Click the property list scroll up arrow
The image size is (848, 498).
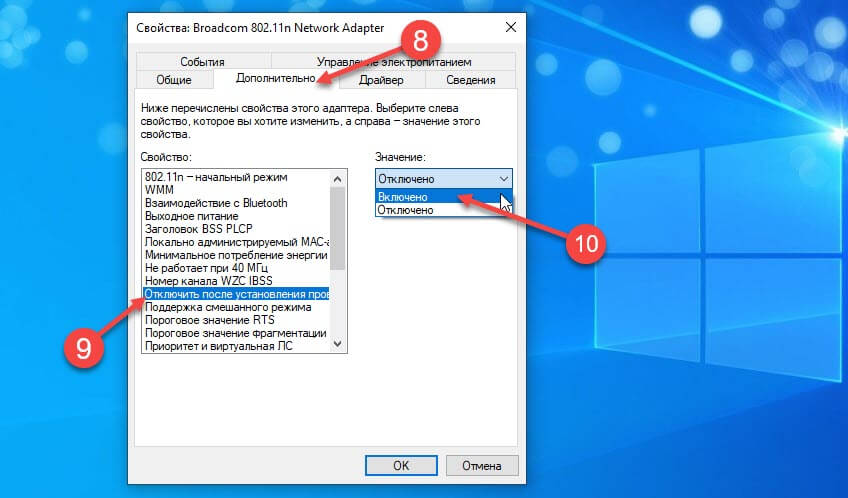(x=338, y=179)
